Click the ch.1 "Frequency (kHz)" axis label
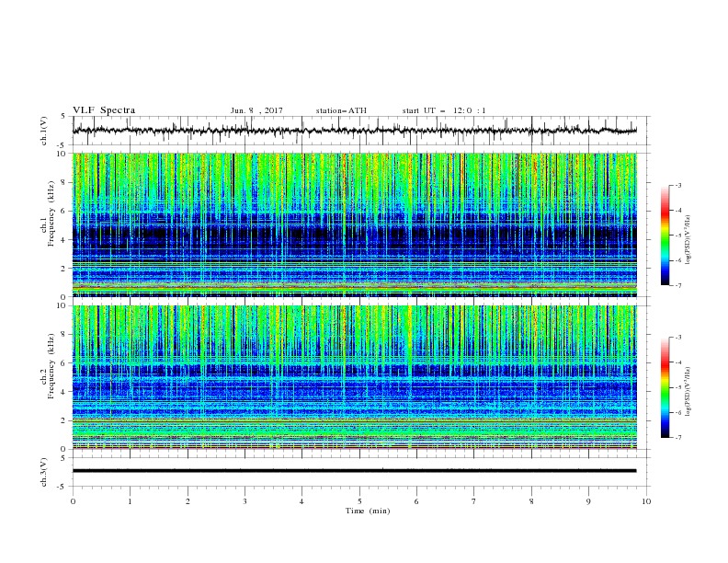 (x=51, y=214)
